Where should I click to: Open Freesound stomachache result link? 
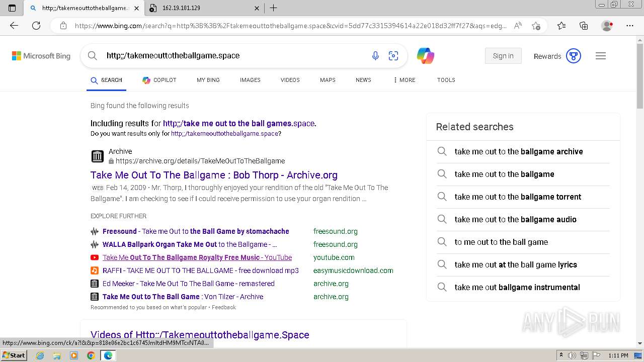coord(196,231)
